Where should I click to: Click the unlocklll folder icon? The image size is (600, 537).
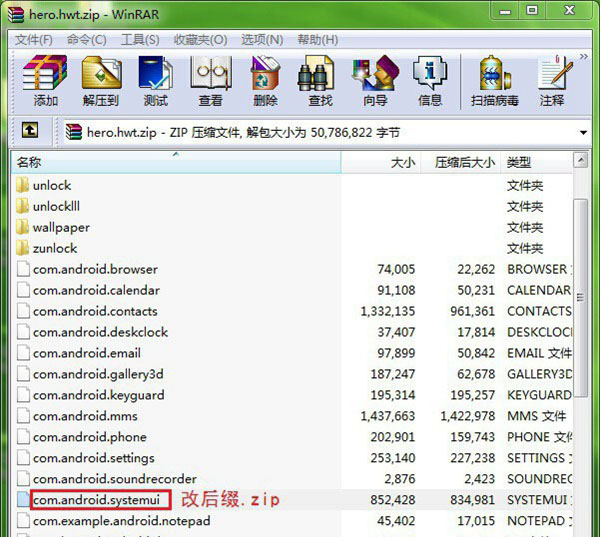pos(23,206)
